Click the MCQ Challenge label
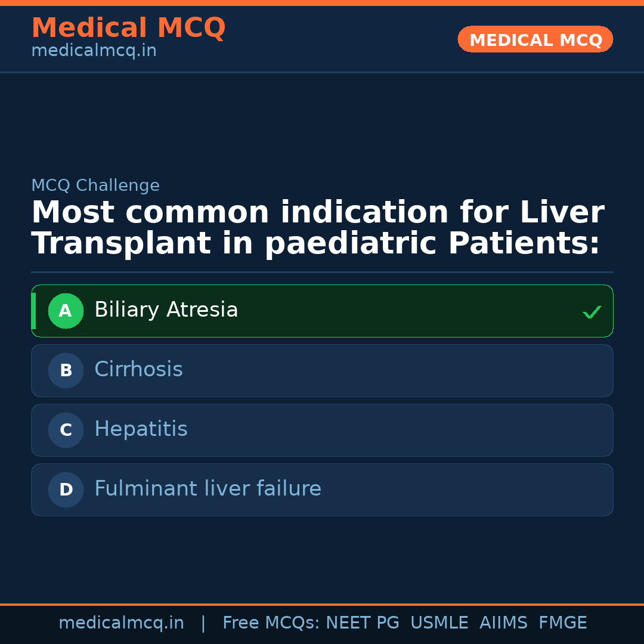Screen dimensions: 644x644 95,185
